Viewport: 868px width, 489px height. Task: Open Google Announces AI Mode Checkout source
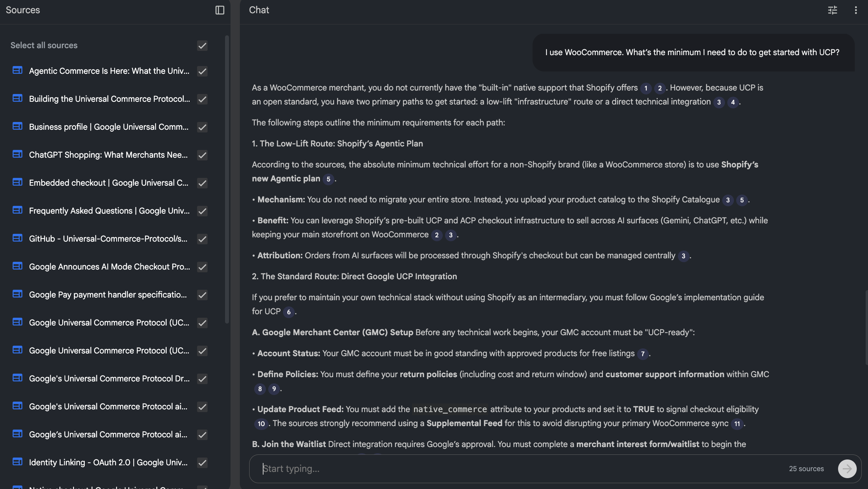pos(109,267)
